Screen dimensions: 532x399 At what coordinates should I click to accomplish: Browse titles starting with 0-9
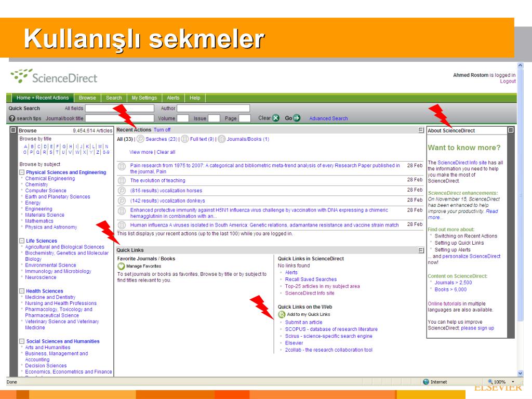tap(106, 152)
